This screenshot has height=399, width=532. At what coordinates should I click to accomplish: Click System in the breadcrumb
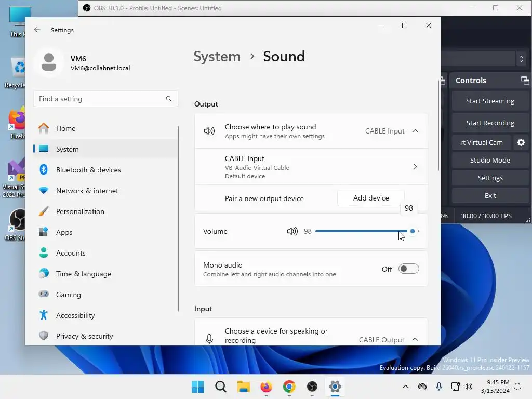217,56
